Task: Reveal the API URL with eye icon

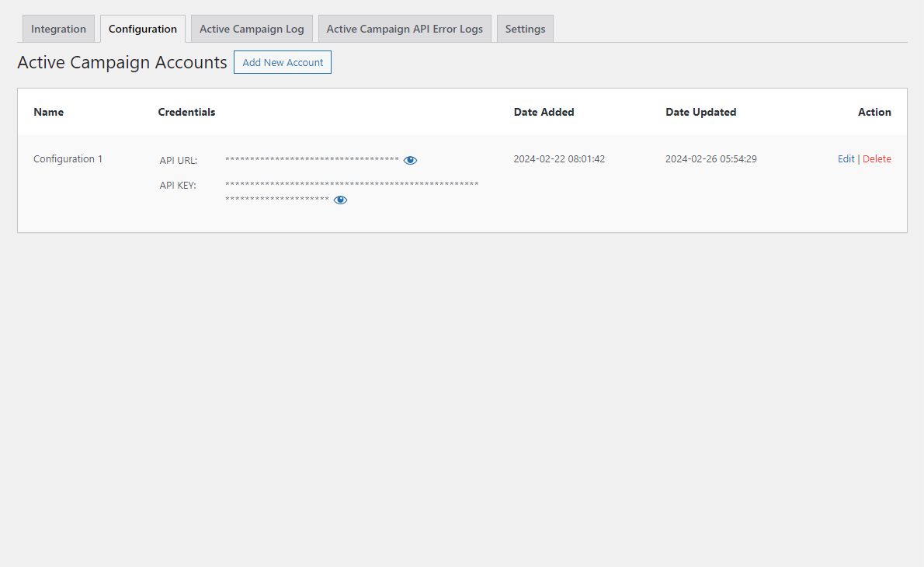Action: point(410,160)
